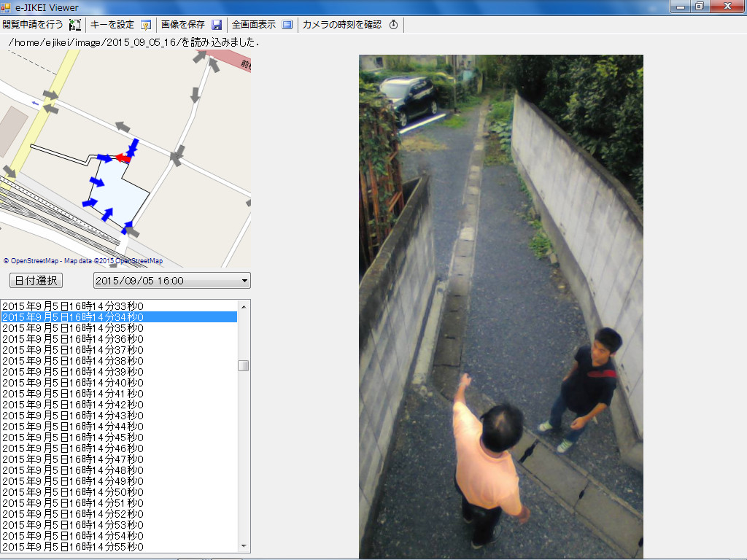The width and height of the screenshot is (747, 560).
Task: Click the camera clock check icon
Action: (x=393, y=25)
